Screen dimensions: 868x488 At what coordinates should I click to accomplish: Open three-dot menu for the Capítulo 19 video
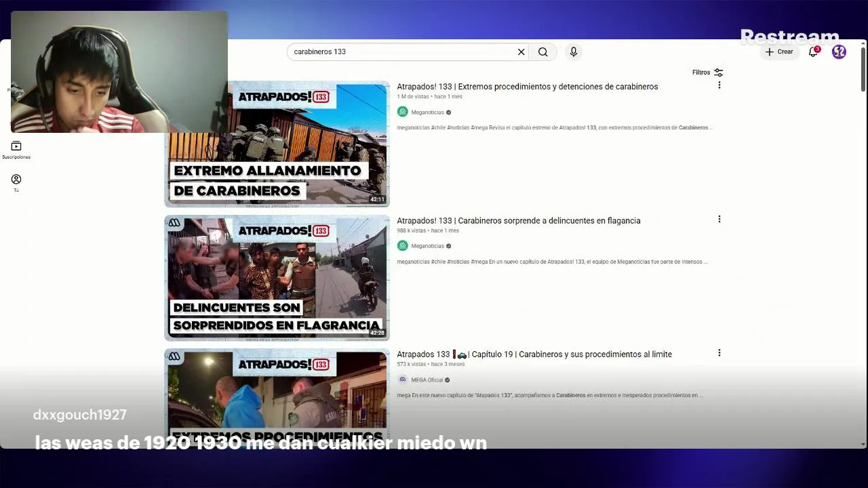pos(719,352)
